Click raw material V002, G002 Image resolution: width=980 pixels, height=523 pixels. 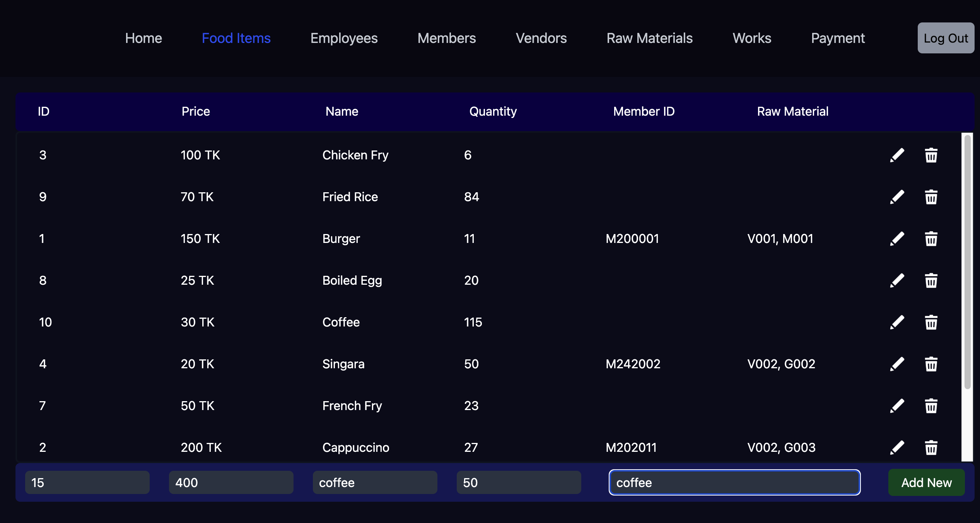pyautogui.click(x=781, y=364)
